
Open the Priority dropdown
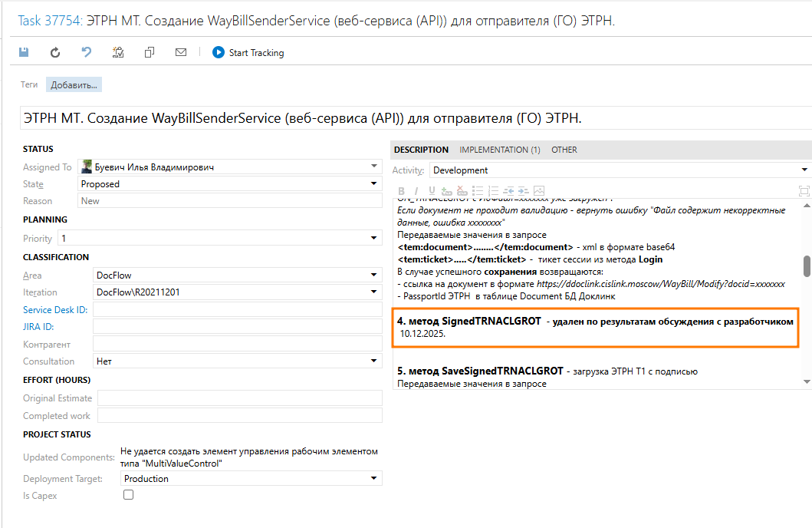click(374, 239)
